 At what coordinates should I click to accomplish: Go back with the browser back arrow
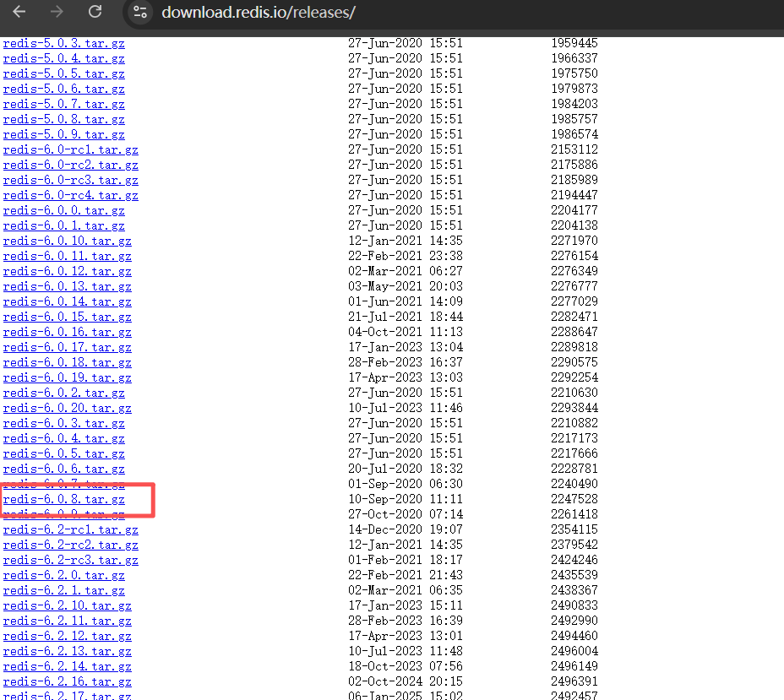tap(19, 12)
